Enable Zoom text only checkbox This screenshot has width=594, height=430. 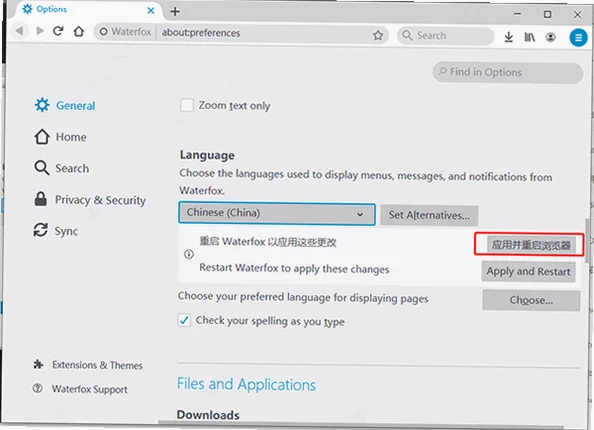click(187, 105)
